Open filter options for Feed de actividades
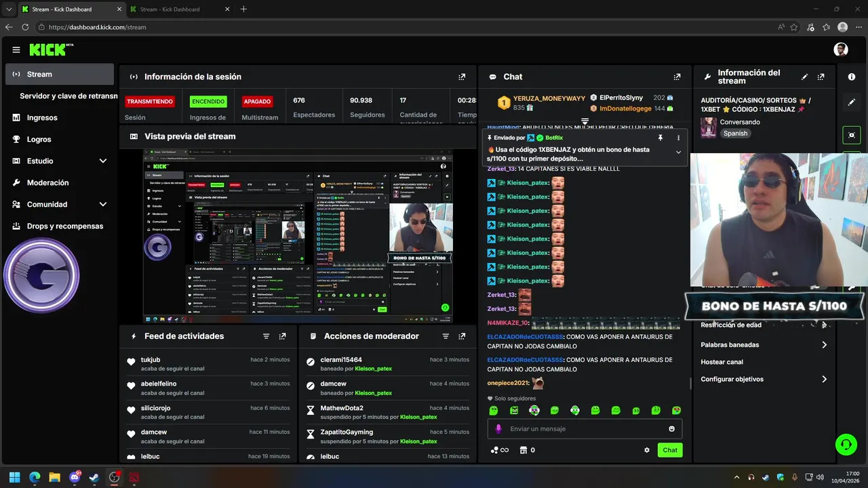Screen dimensions: 868x488 tap(267, 336)
